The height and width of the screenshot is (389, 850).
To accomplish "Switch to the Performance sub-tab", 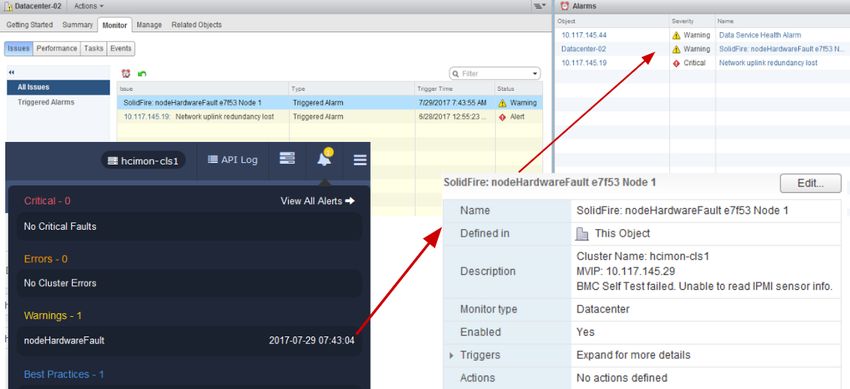I will pyautogui.click(x=57, y=49).
